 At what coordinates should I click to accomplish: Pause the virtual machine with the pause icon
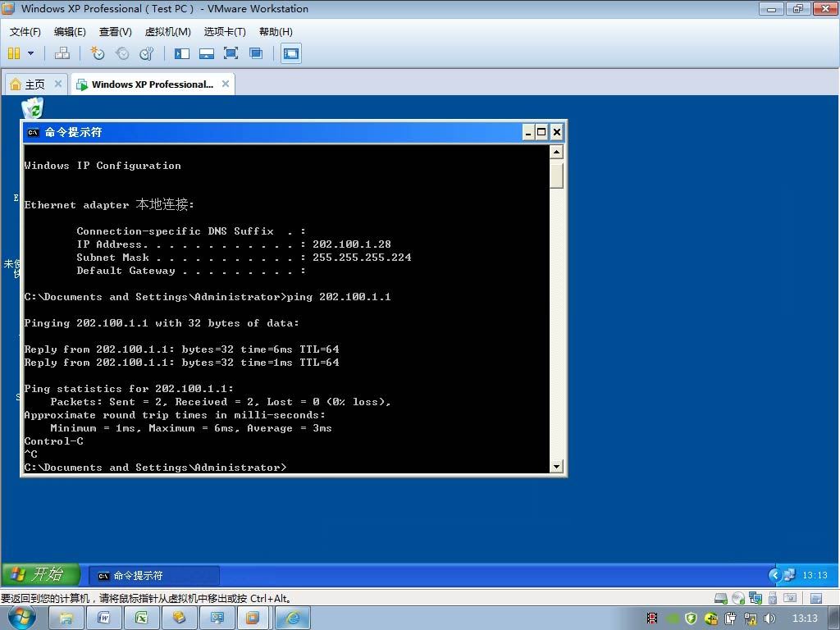click(x=14, y=53)
